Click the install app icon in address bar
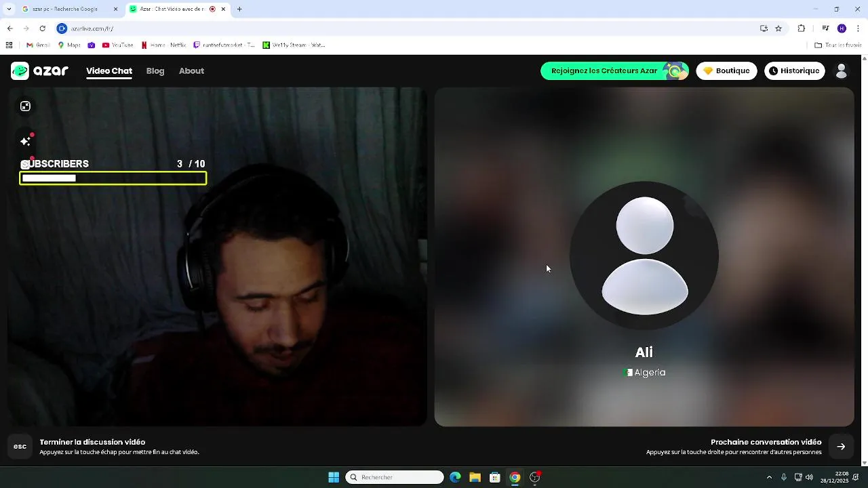 (764, 28)
